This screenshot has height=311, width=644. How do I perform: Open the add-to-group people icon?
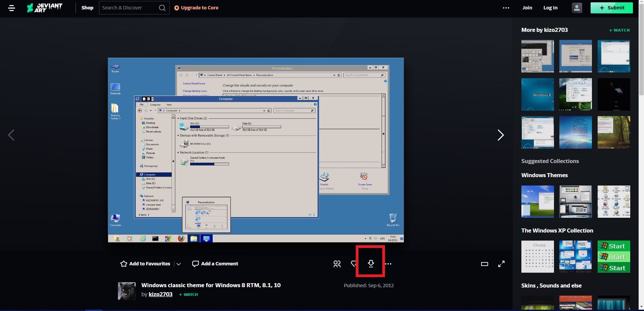coord(337,264)
